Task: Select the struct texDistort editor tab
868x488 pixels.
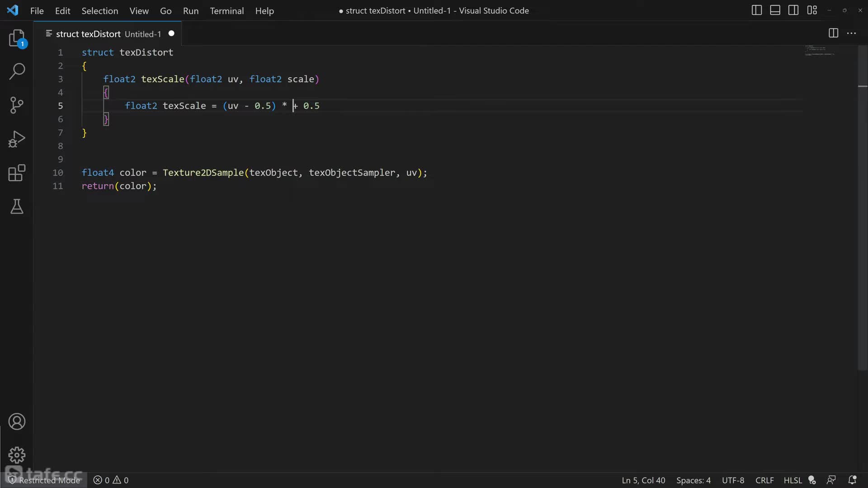Action: point(108,34)
